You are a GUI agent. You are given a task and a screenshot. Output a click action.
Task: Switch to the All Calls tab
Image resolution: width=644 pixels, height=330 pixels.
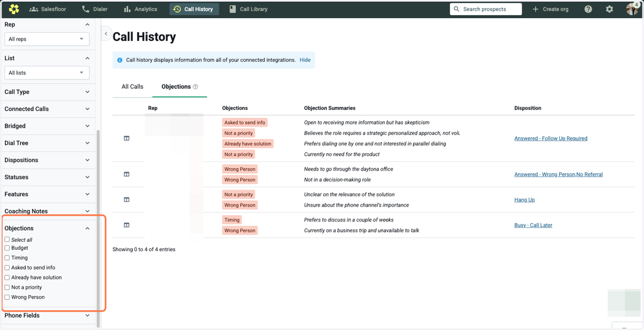[133, 86]
